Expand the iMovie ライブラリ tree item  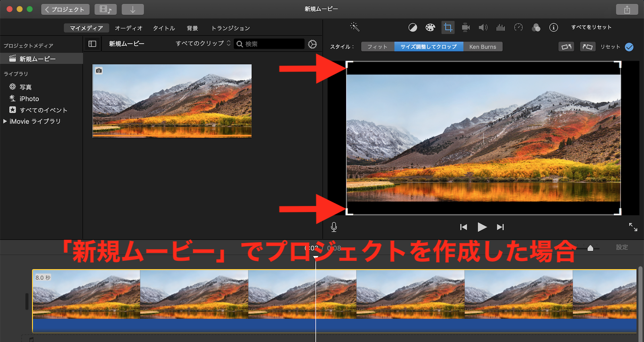[x=5, y=121]
